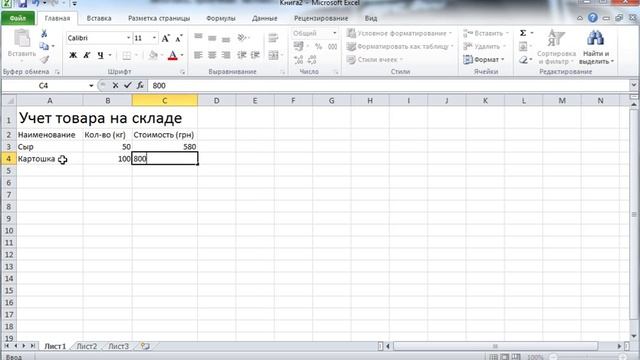Switch to the Вставка tab

99,18
